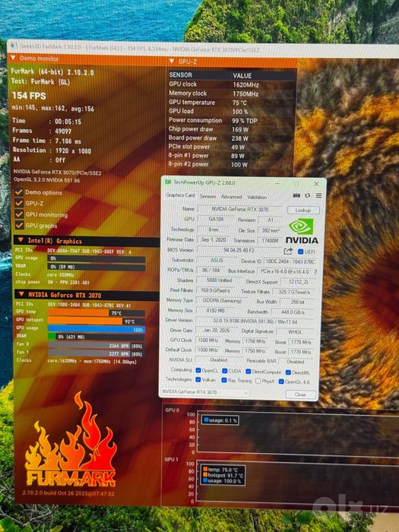Click the Resolution 1920 x 1080 line

pos(52,150)
